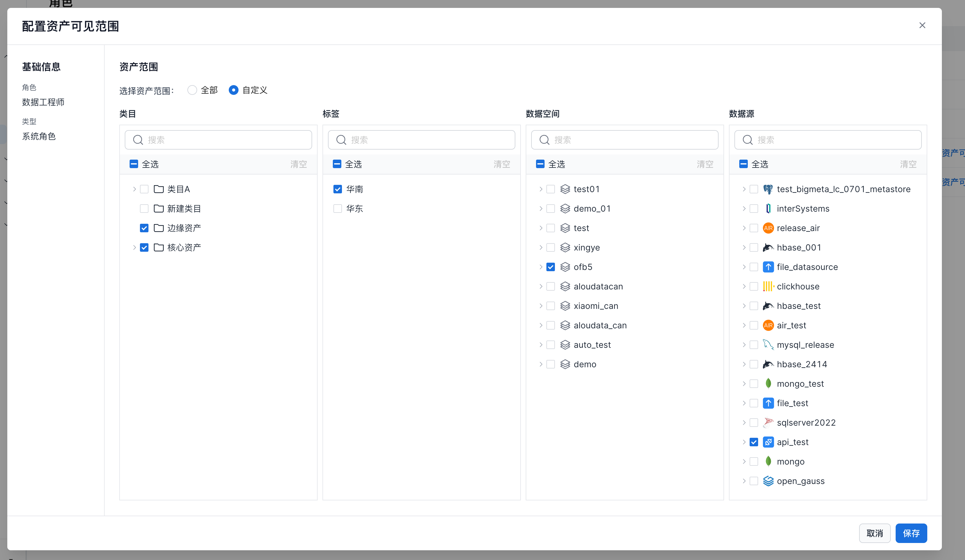
Task: Click 清空 in the 标签 panel
Action: point(502,164)
